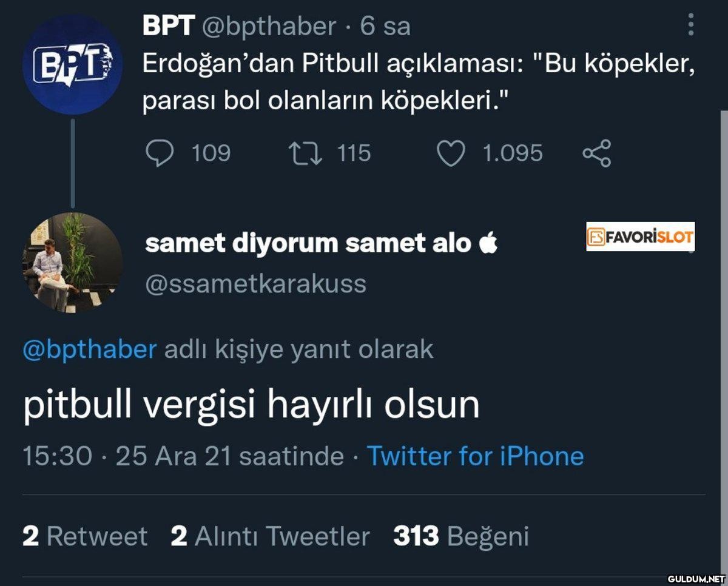Click the GULDUM.NET watermark

696,578
